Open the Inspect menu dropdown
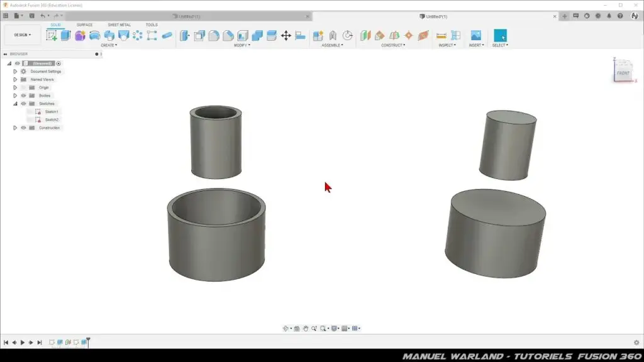This screenshot has width=644, height=362. (447, 45)
